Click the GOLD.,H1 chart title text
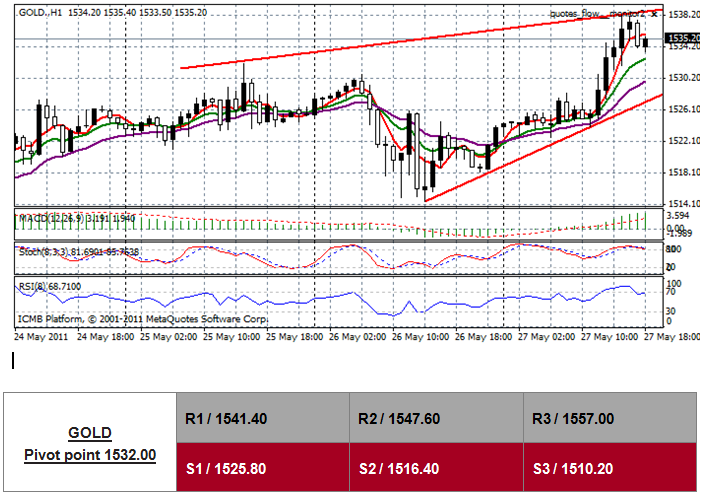The height and width of the screenshot is (498, 706). point(40,13)
